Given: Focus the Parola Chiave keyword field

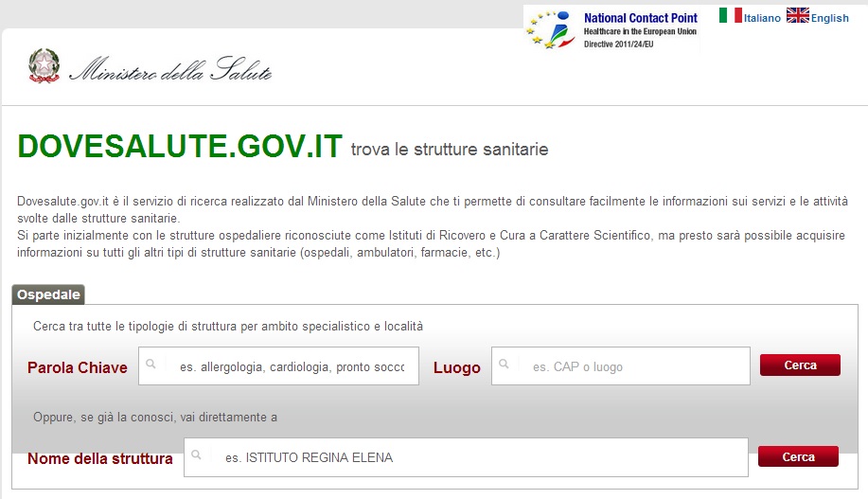Looking at the screenshot, I should pos(291,366).
